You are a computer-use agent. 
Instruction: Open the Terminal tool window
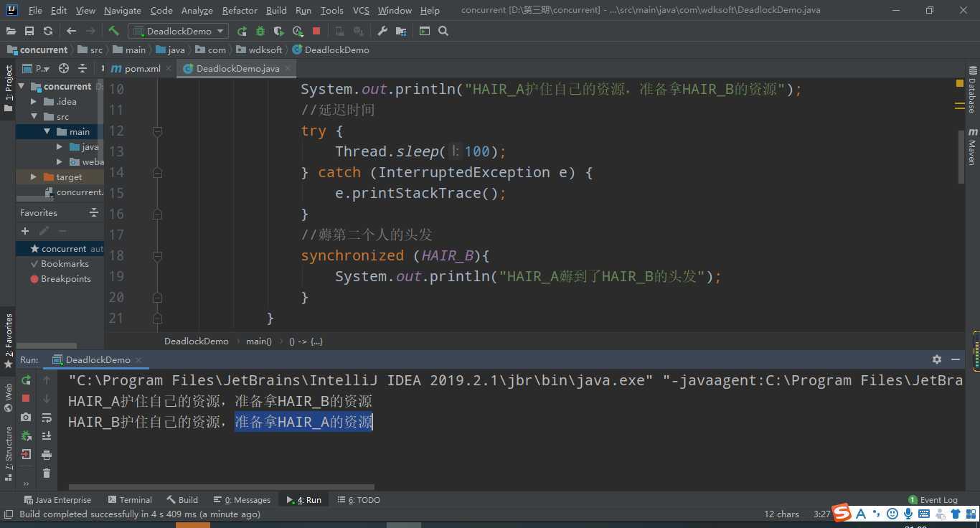pos(130,499)
